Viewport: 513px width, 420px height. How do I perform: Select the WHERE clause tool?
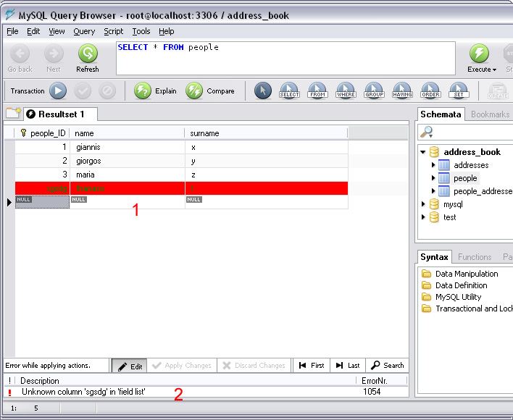coord(346,91)
